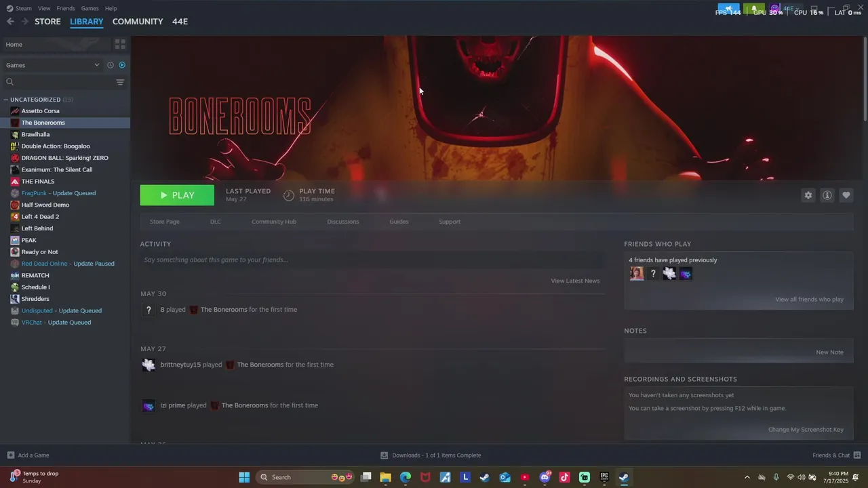This screenshot has width=868, height=488.
Task: Open the Windows Start button
Action: coord(244,477)
